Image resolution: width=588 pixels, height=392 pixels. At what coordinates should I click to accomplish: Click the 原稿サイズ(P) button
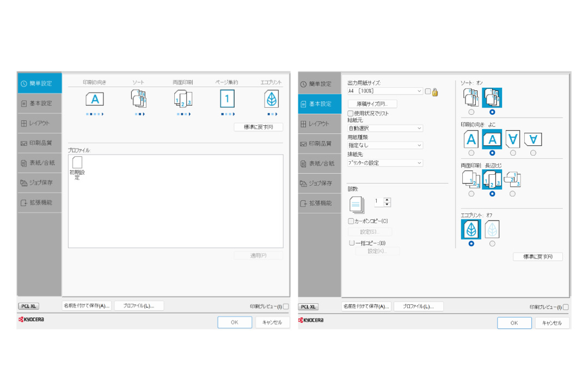pyautogui.click(x=372, y=103)
